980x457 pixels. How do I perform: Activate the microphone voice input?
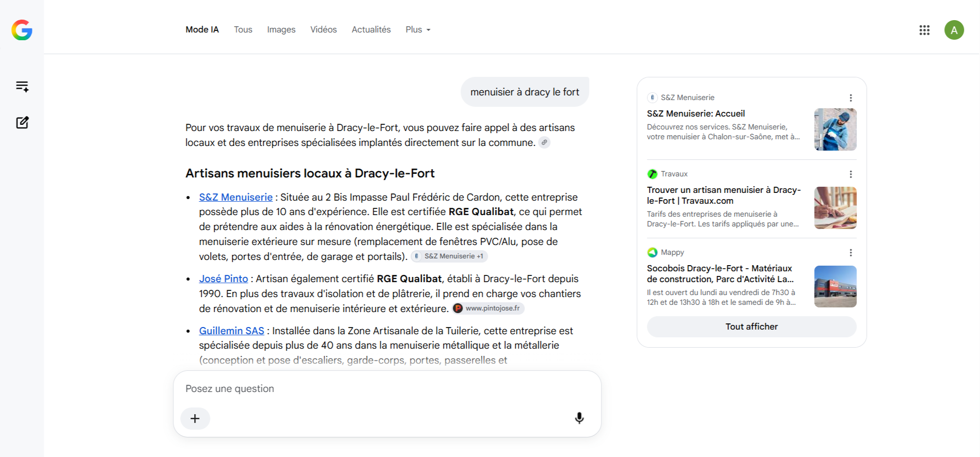coord(579,418)
